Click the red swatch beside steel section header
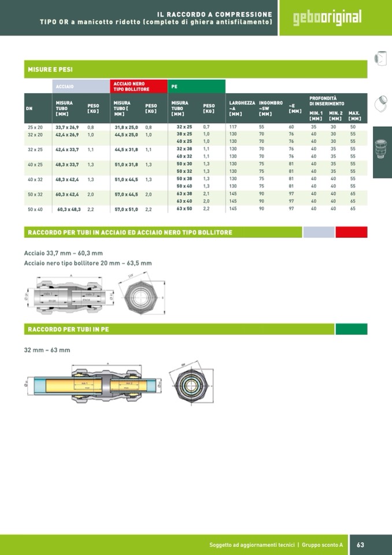Screen dimensions: 392x555 [351, 232]
